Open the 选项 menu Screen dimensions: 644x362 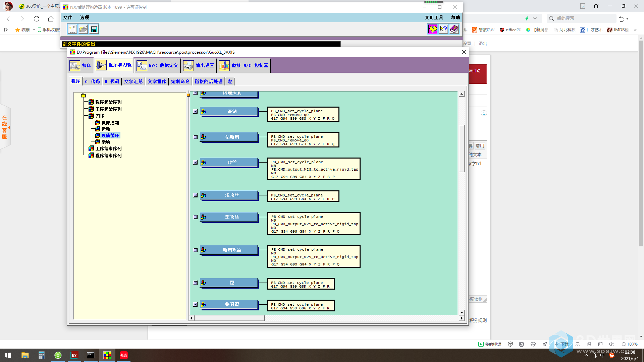(x=85, y=17)
